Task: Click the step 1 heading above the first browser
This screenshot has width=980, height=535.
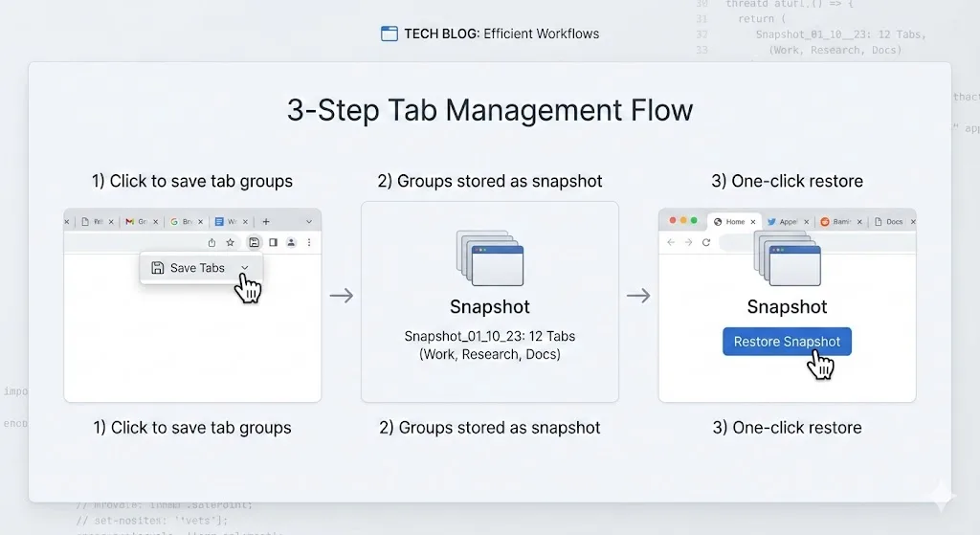Action: [x=191, y=181]
